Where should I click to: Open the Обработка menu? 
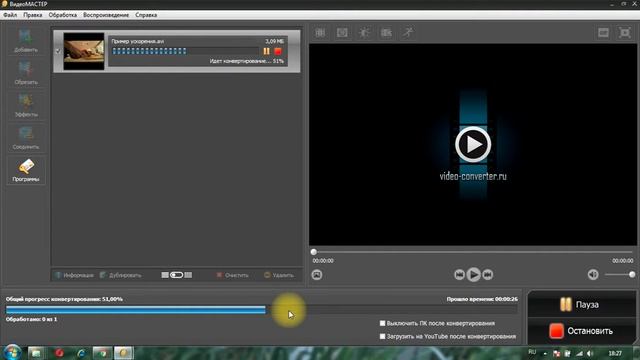62,15
